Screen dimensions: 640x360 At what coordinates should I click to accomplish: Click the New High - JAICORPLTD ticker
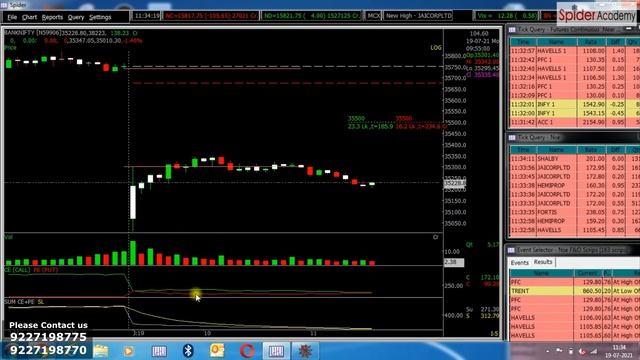point(419,16)
